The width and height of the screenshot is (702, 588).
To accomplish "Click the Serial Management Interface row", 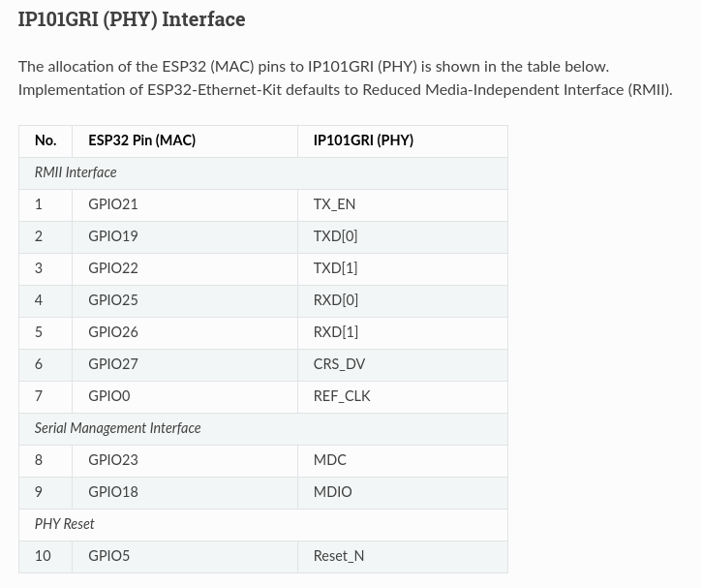I will pyautogui.click(x=263, y=428).
